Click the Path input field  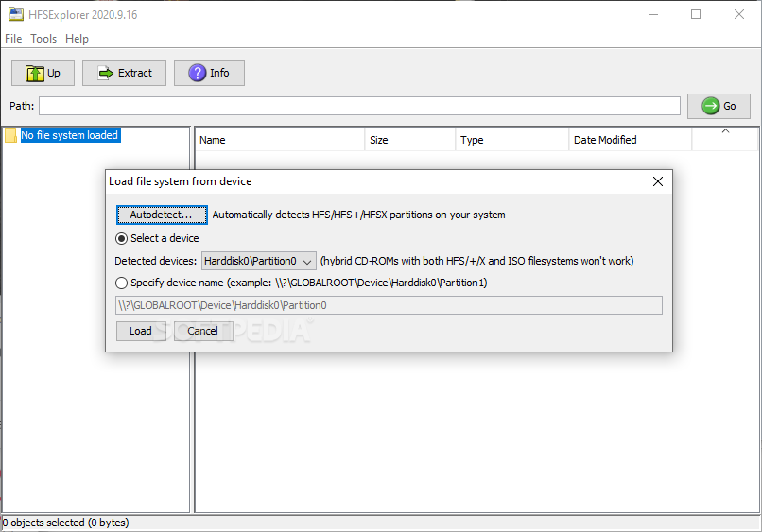coord(359,106)
